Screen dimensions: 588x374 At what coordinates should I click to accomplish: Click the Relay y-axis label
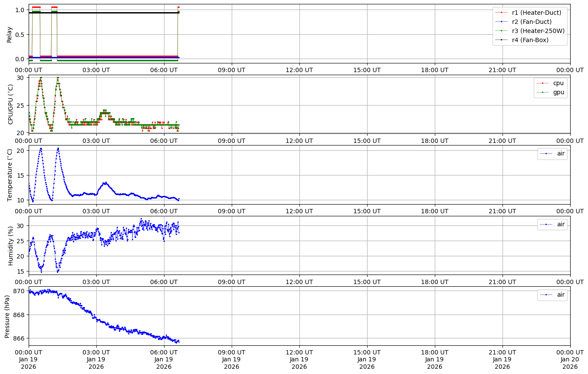tap(10, 34)
